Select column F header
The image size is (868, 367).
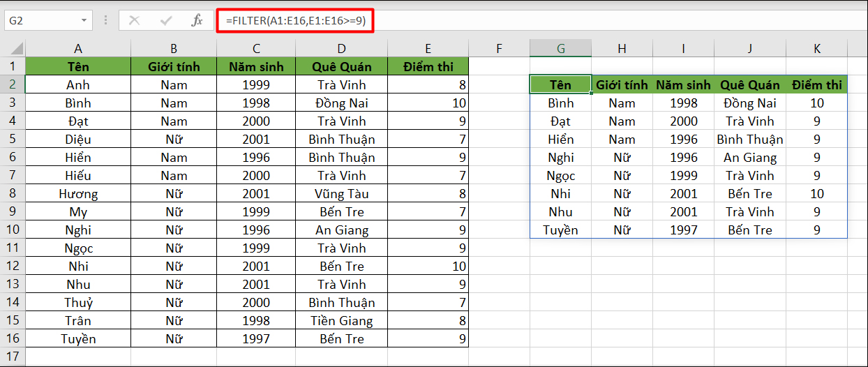pyautogui.click(x=499, y=48)
